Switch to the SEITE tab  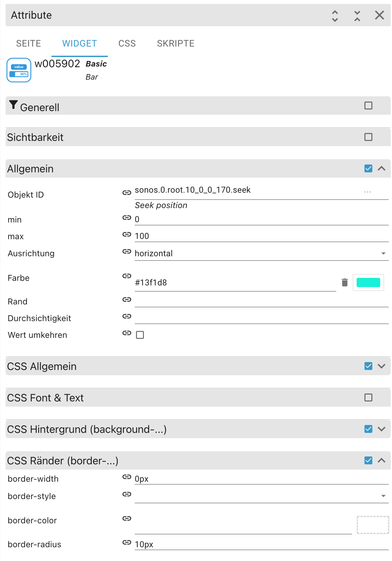[x=29, y=43]
